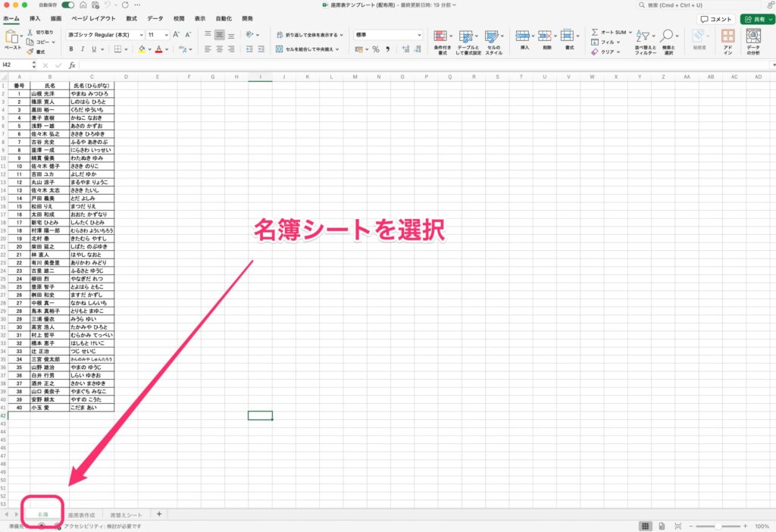Toggle Bold formatting

[x=72, y=49]
